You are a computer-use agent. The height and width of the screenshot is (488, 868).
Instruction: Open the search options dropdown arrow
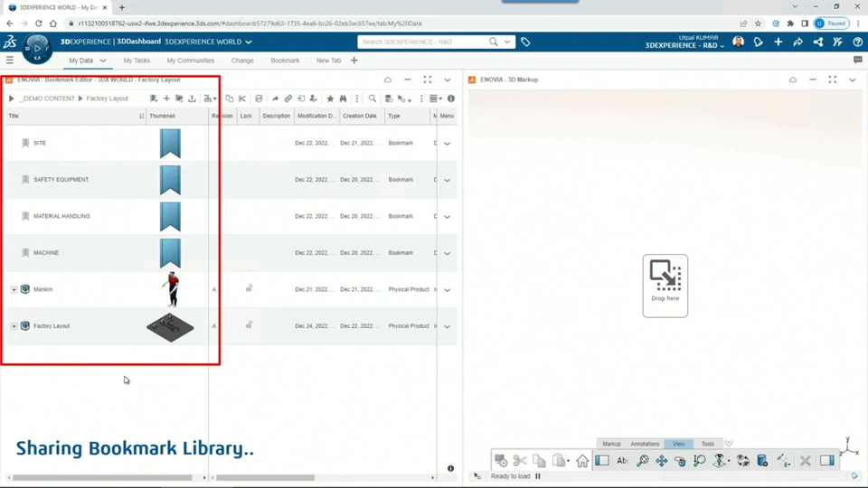pos(507,42)
